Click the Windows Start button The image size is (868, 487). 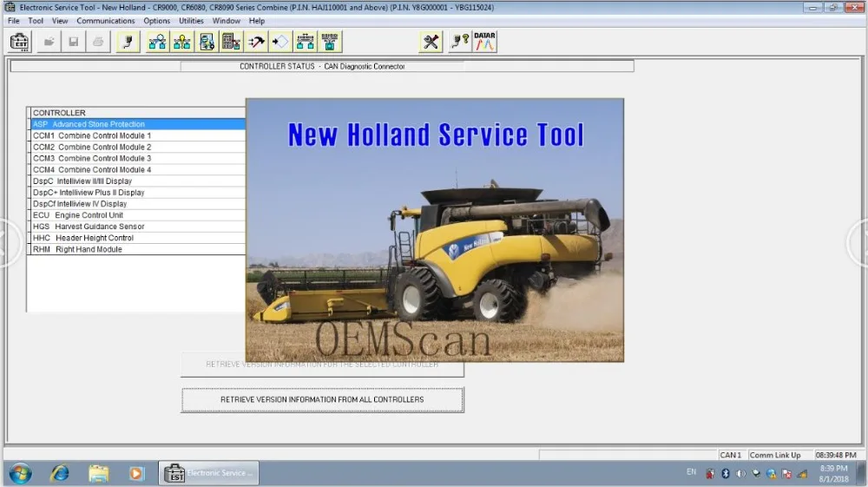point(20,474)
